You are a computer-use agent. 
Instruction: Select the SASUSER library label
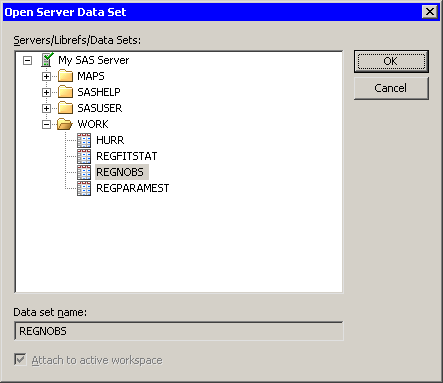pyautogui.click(x=100, y=108)
